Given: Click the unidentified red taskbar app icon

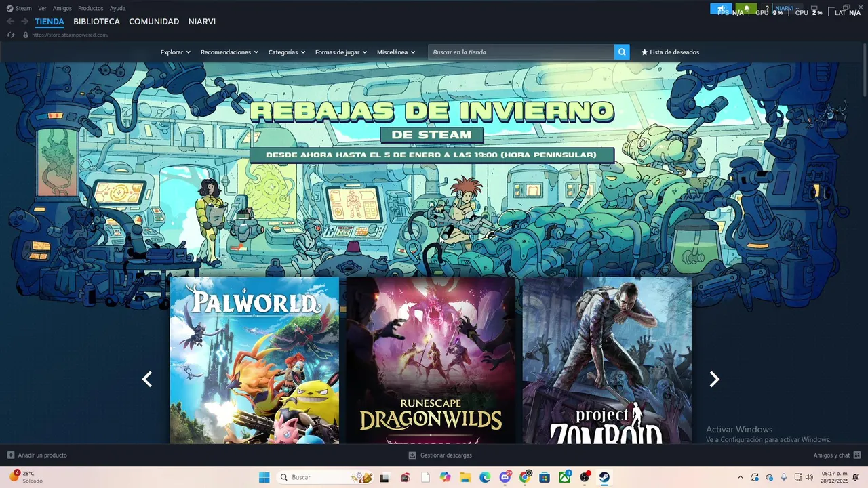Looking at the screenshot, I should coord(405,477).
